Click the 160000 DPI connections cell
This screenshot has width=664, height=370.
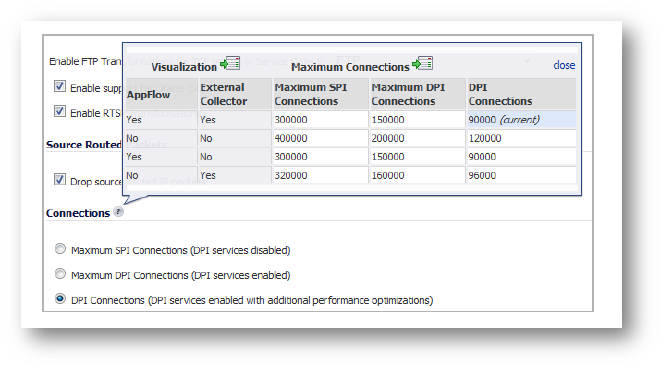click(x=418, y=175)
